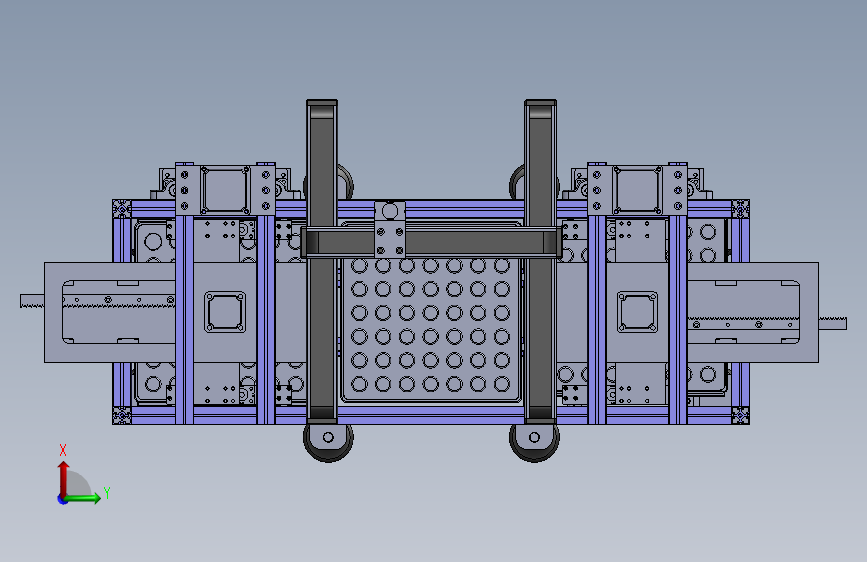The width and height of the screenshot is (867, 562).
Task: Select the square flange on the left gray plate
Action: pos(225,312)
